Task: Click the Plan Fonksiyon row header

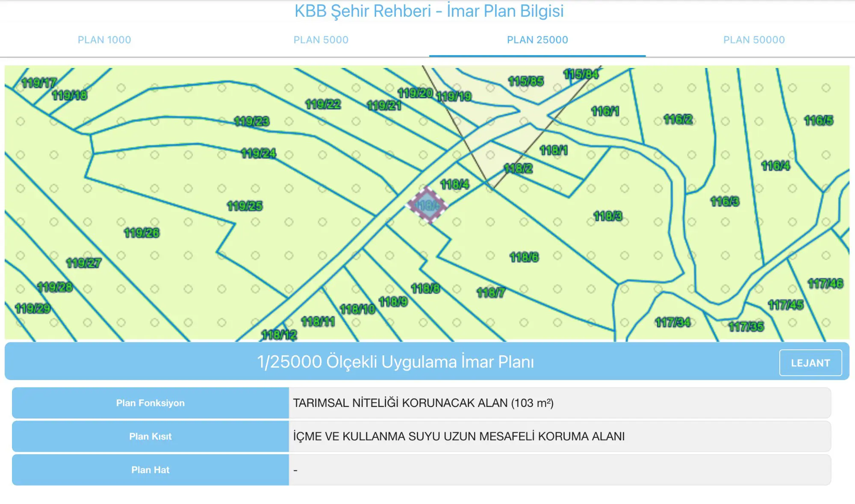Action: pyautogui.click(x=150, y=403)
